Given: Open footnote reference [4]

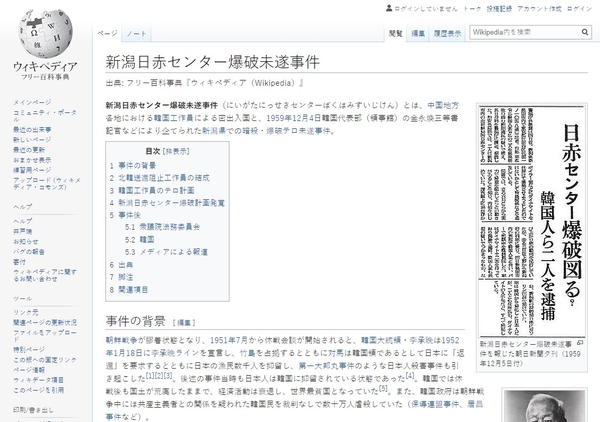Looking at the screenshot, I should 410,376.
